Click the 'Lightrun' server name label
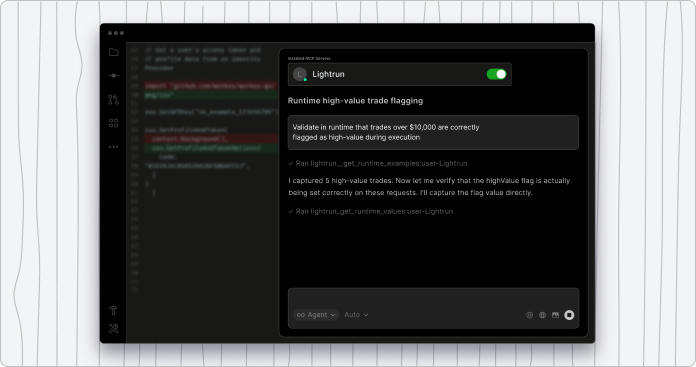This screenshot has width=696, height=367. point(328,74)
